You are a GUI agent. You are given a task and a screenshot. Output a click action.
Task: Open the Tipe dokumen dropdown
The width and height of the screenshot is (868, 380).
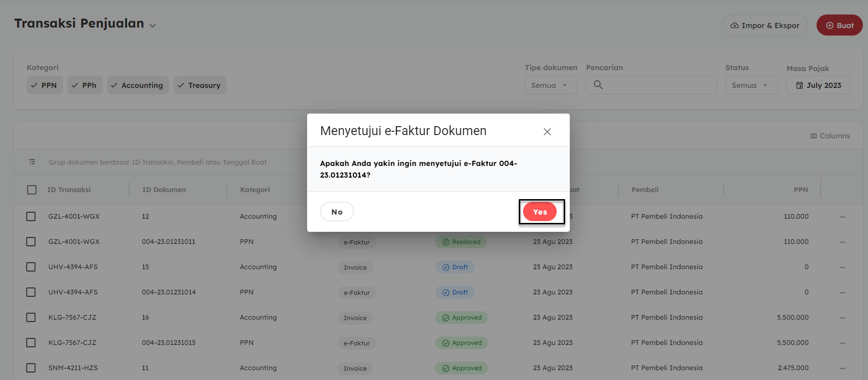pyautogui.click(x=550, y=86)
